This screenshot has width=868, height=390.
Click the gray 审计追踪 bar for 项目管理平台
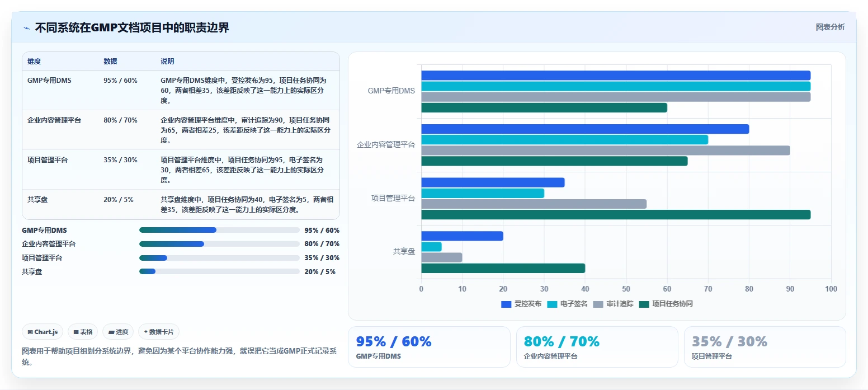point(534,204)
